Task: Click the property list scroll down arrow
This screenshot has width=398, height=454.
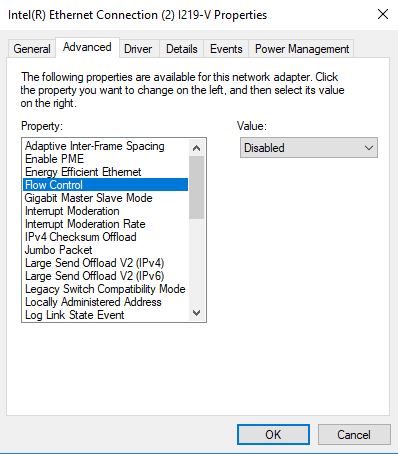Action: (197, 313)
